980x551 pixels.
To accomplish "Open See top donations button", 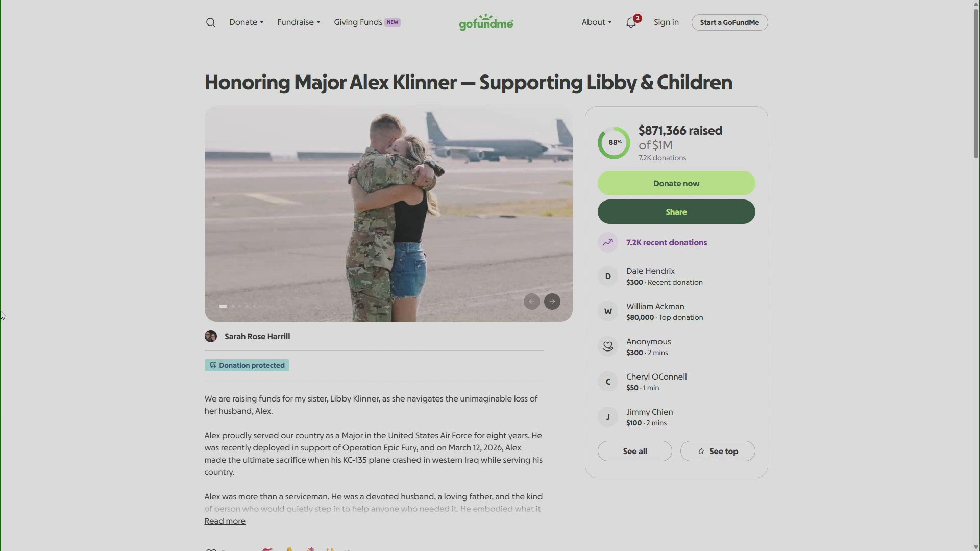I will tap(718, 451).
